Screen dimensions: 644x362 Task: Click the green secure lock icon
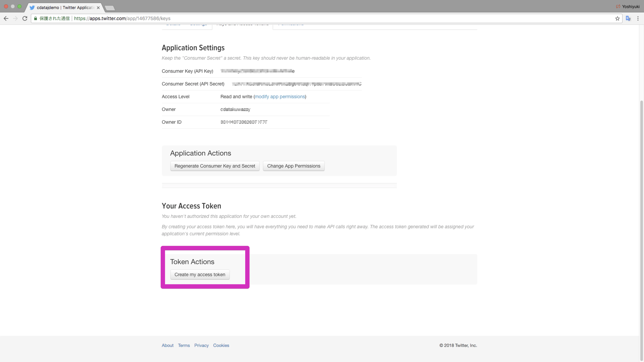(36, 18)
